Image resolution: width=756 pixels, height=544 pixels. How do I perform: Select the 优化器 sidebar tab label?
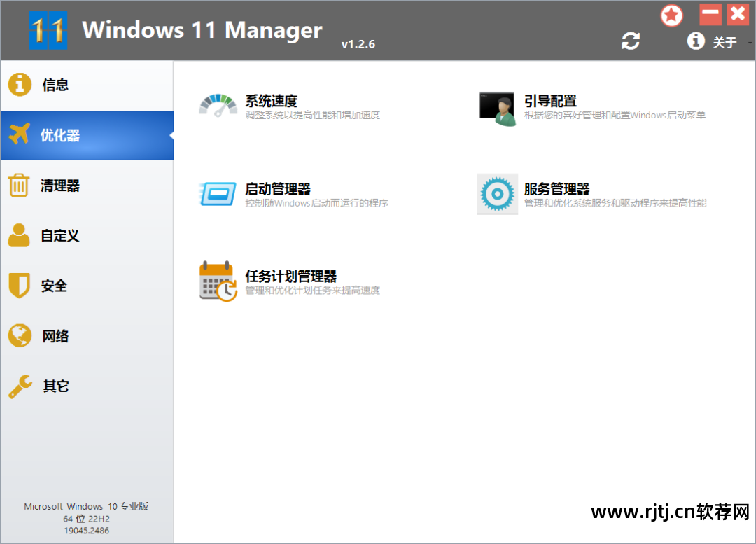60,135
